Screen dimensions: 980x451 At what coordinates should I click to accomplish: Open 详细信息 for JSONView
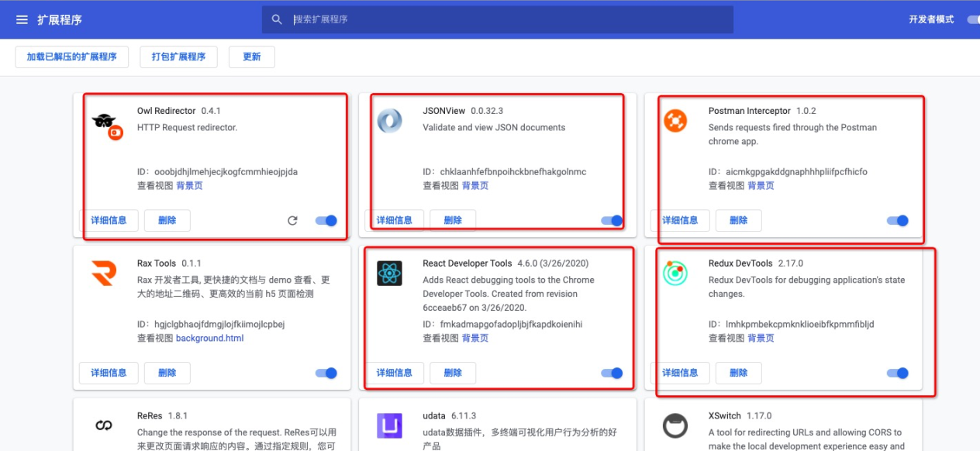pyautogui.click(x=395, y=220)
